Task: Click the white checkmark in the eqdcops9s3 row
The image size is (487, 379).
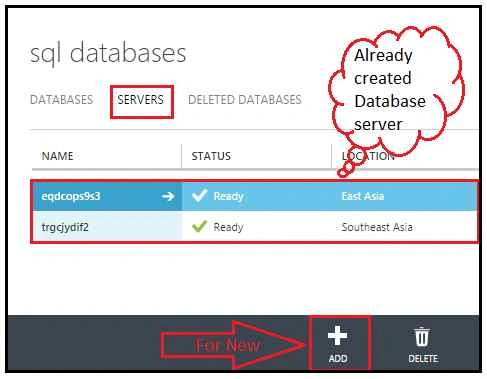Action: pos(199,196)
